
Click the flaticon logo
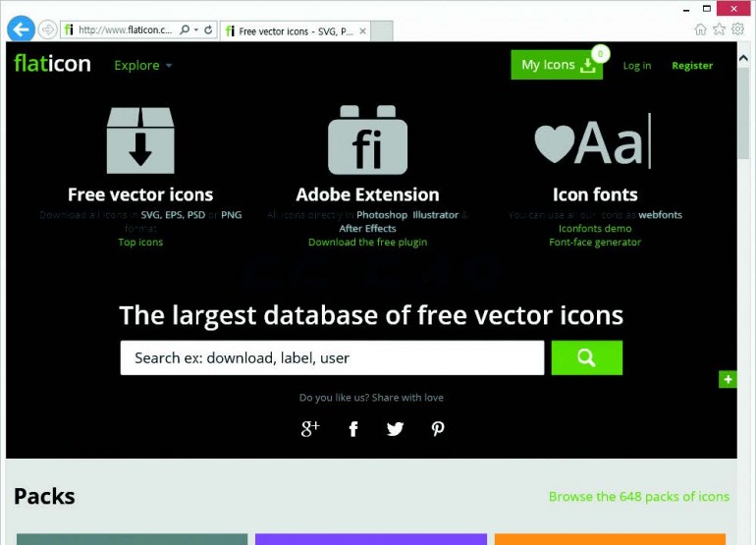[52, 64]
